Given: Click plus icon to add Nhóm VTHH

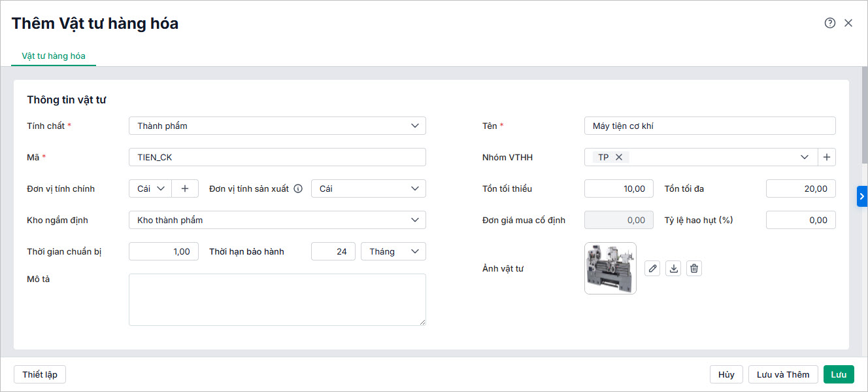Looking at the screenshot, I should point(827,157).
